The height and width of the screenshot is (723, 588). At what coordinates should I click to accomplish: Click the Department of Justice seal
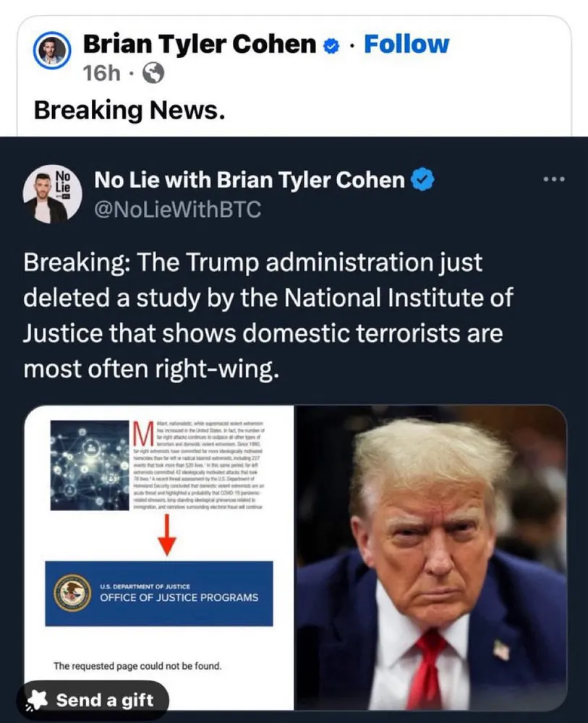[x=72, y=593]
